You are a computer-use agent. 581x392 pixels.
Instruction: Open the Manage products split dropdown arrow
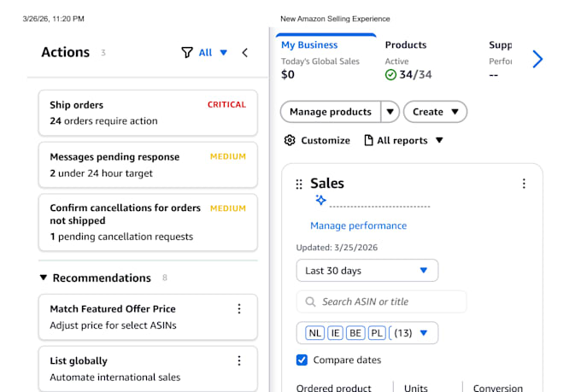[390, 112]
